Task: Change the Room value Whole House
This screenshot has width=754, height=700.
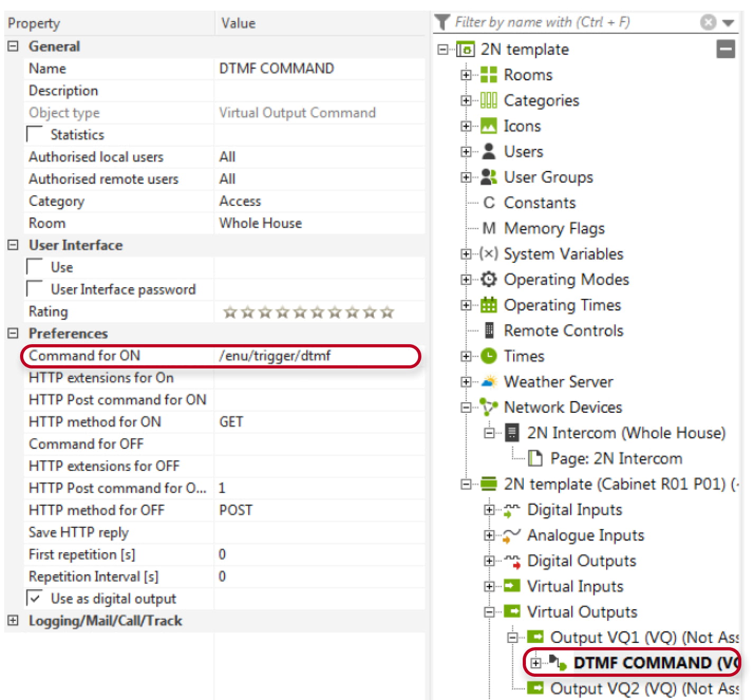Action: tap(319, 223)
